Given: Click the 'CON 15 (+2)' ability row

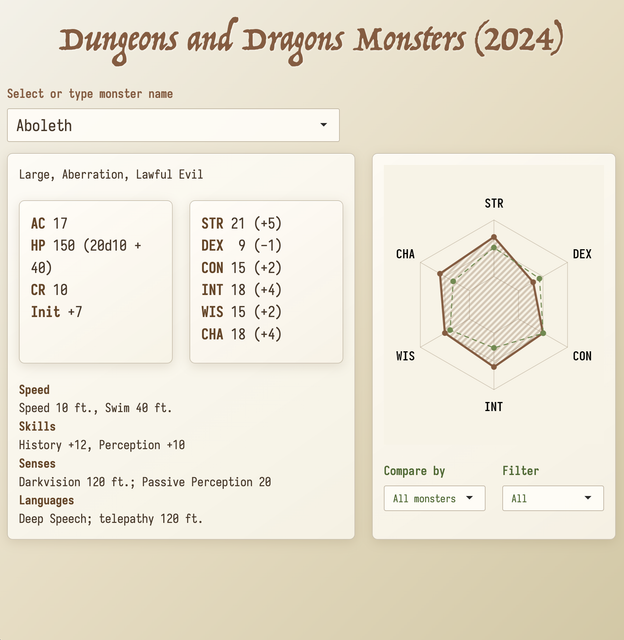Looking at the screenshot, I should tap(241, 268).
